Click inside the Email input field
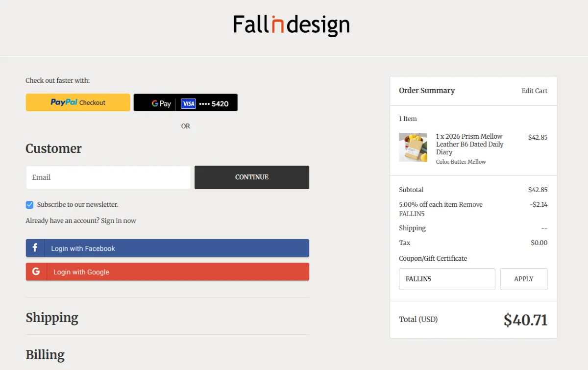 coord(108,177)
